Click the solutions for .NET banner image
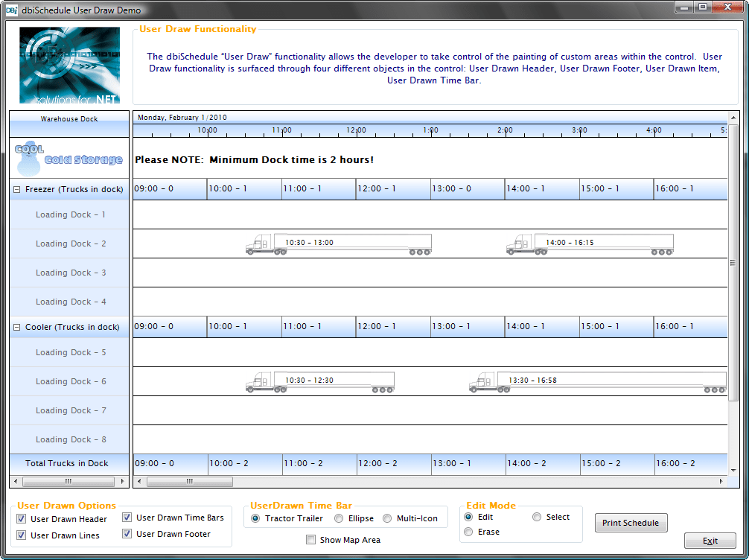 click(x=70, y=66)
